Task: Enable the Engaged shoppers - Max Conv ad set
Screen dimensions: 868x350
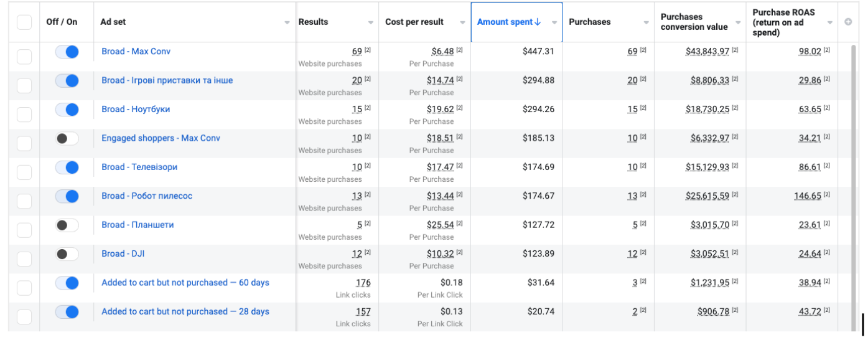Action: point(67,138)
